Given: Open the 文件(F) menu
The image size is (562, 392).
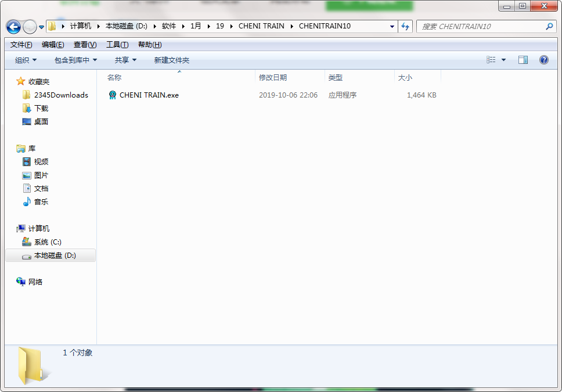Looking at the screenshot, I should click(x=21, y=45).
